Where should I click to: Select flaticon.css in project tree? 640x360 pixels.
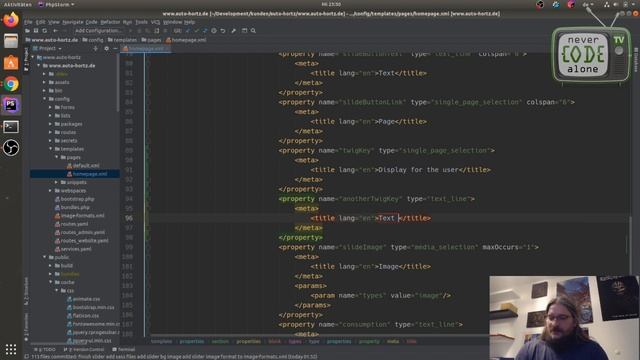[83, 316]
